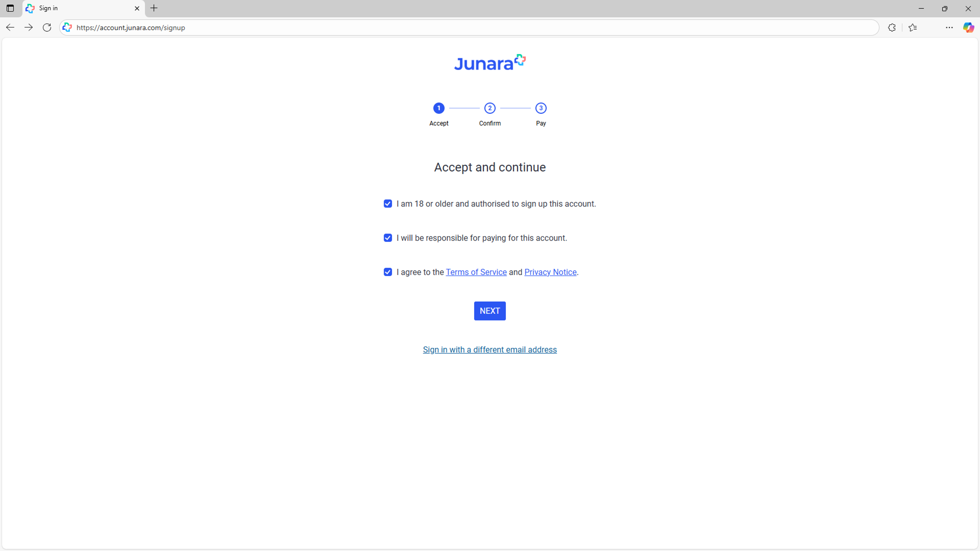
Task: Click the Accept and continue heading
Action: pyautogui.click(x=490, y=167)
